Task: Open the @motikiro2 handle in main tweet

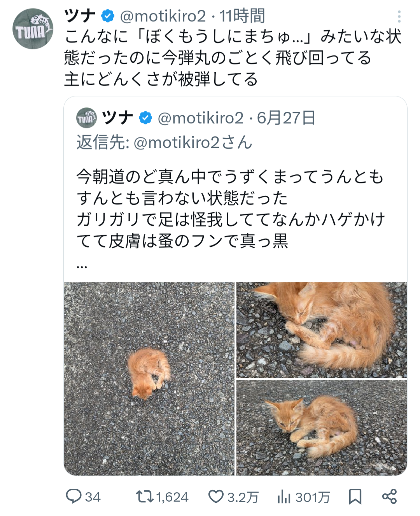Action: point(163,16)
